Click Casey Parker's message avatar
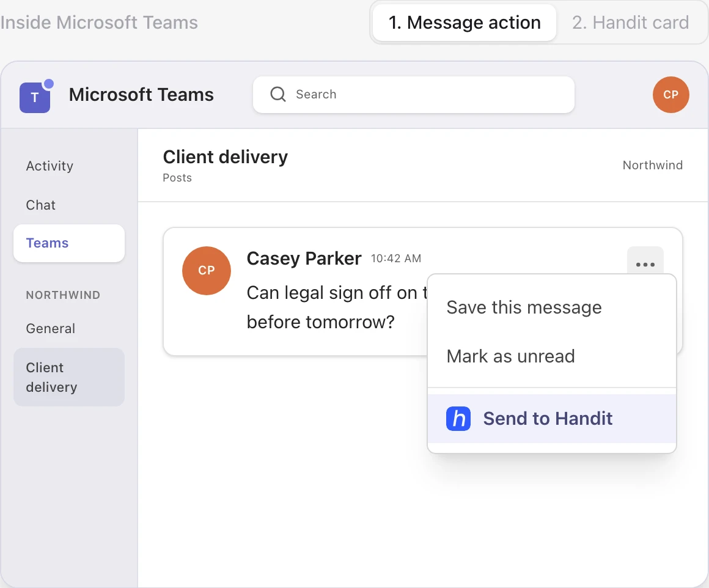This screenshot has height=588, width=709. coord(207,271)
